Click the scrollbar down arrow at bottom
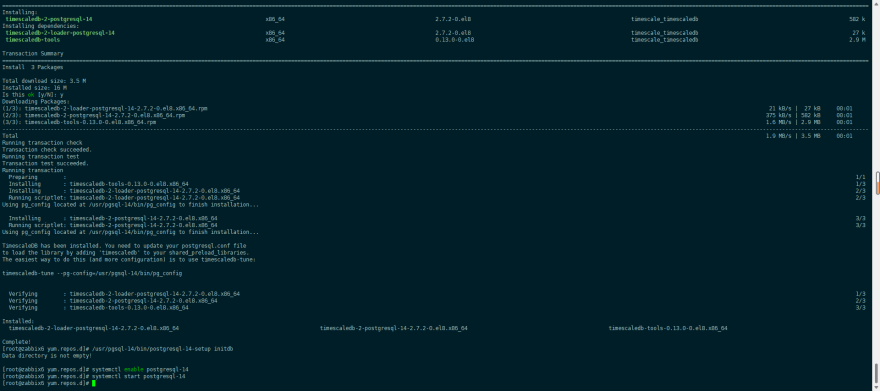Viewport: 880px width, 392px height. [876, 388]
